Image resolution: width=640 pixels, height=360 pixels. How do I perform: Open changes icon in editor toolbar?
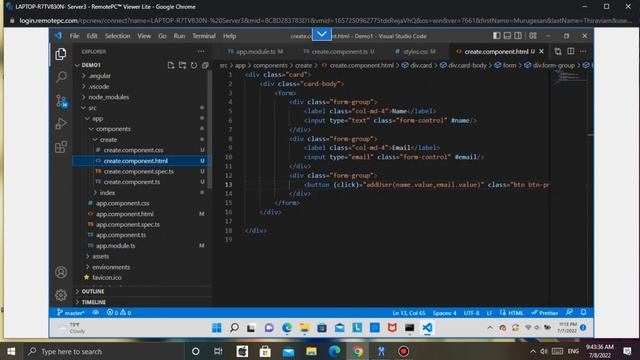558,51
